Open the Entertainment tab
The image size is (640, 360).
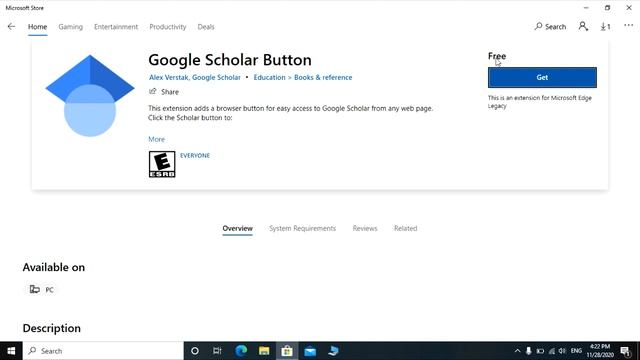tap(116, 27)
